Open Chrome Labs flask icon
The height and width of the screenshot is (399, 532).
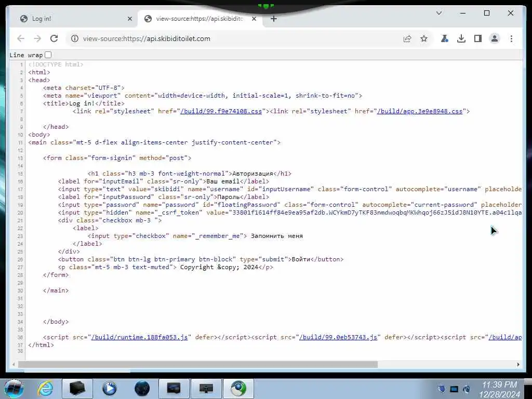coord(445,38)
